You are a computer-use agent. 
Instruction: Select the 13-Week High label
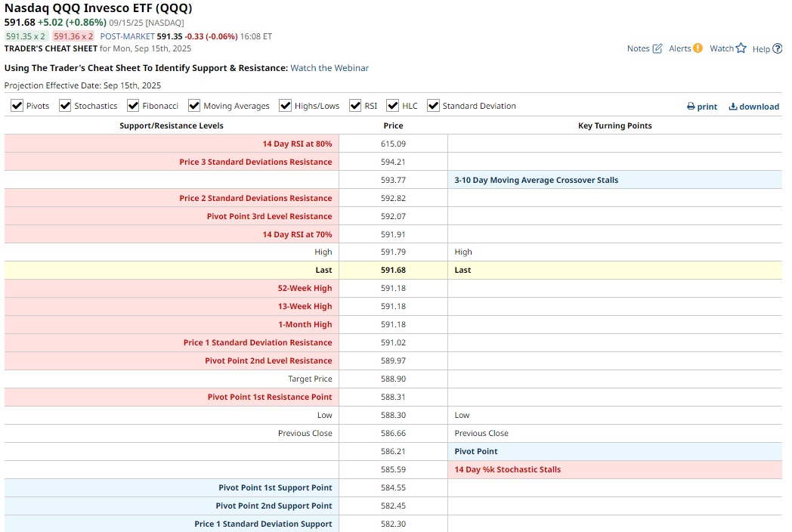point(305,307)
